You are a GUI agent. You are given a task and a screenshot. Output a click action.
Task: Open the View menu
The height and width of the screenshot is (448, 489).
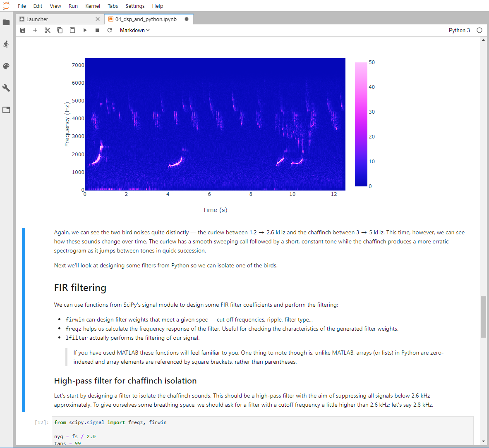pos(55,6)
